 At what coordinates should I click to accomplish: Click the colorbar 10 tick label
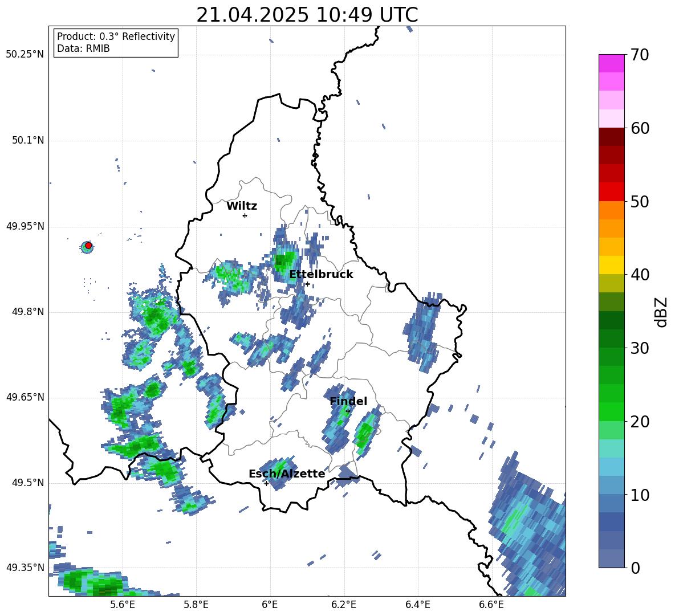tap(640, 495)
